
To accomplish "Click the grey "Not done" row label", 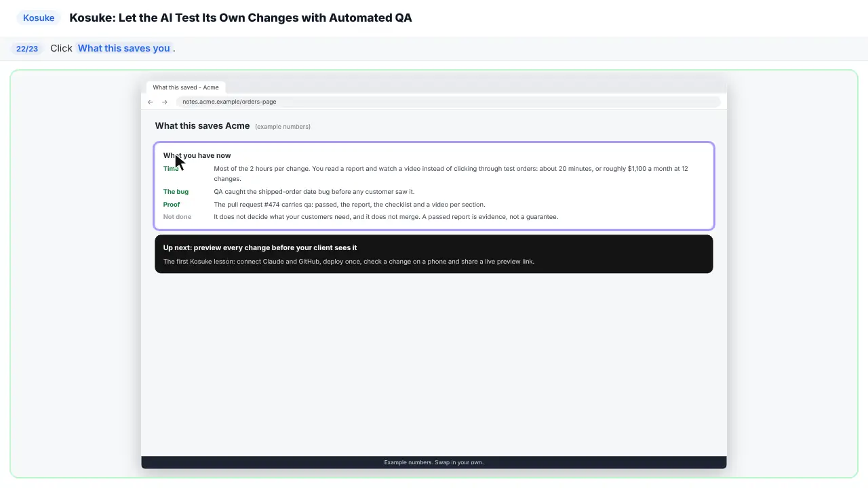I will point(177,217).
